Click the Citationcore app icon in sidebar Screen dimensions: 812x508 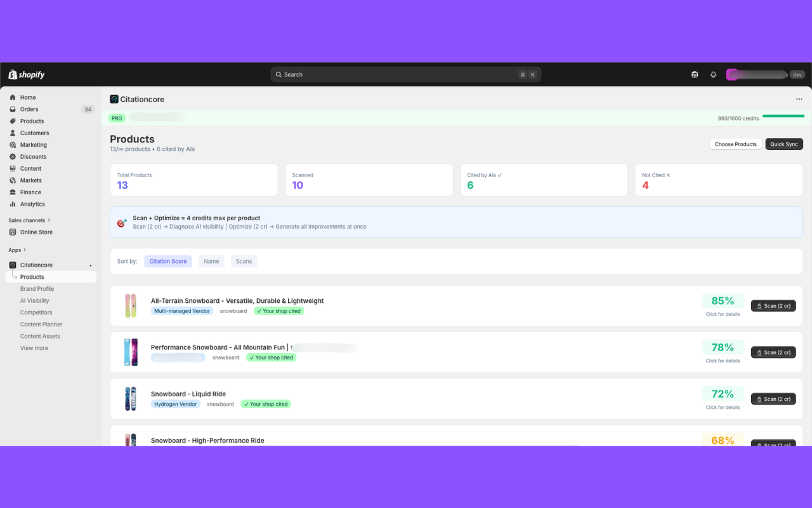coord(13,265)
